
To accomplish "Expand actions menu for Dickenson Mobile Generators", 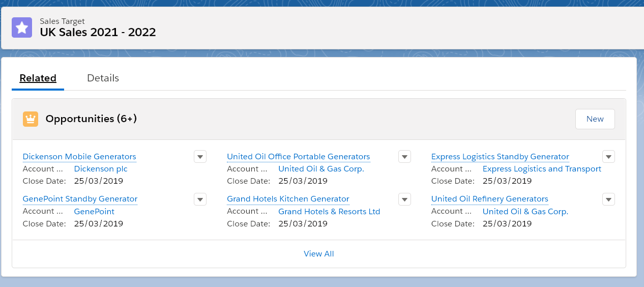I will click(200, 157).
